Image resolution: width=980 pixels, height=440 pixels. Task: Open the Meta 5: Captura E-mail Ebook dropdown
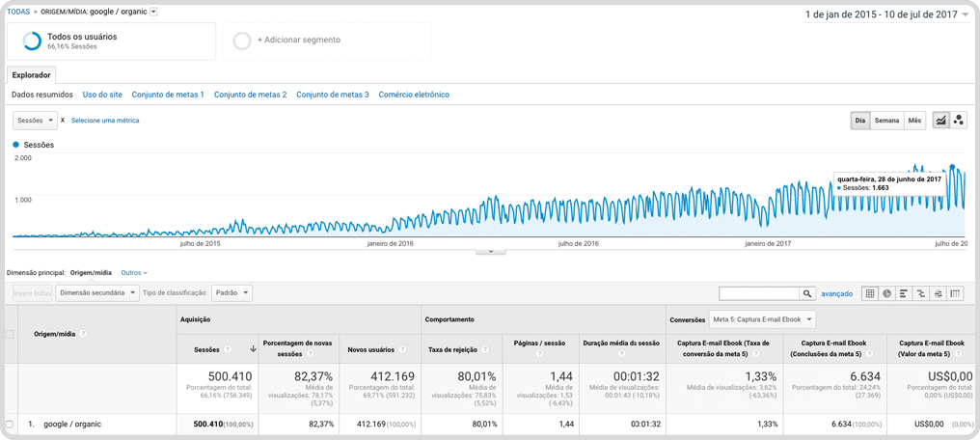click(763, 319)
